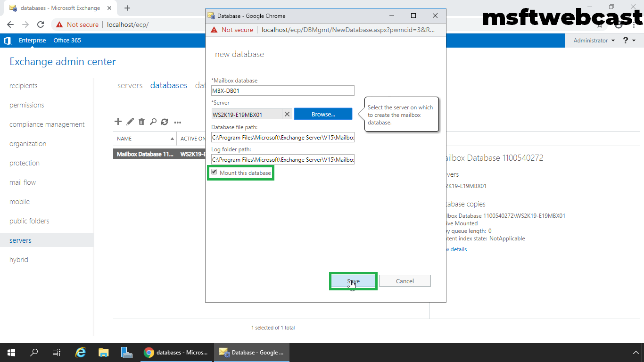Open File Explorer from the taskbar
Viewport: 644px width, 362px height.
click(103, 353)
